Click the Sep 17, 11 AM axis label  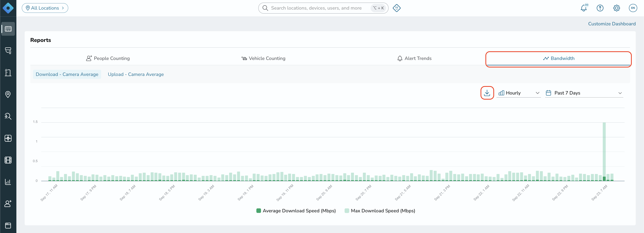tap(49, 193)
